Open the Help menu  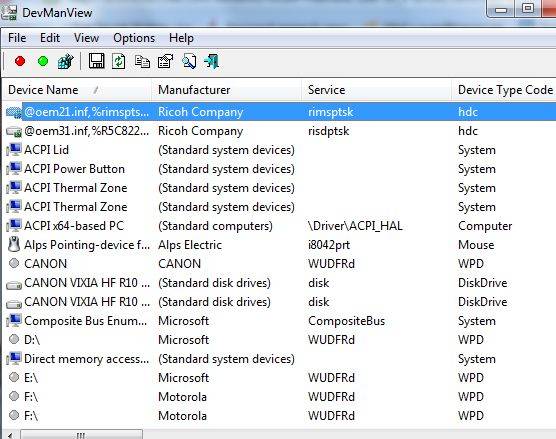coord(181,38)
